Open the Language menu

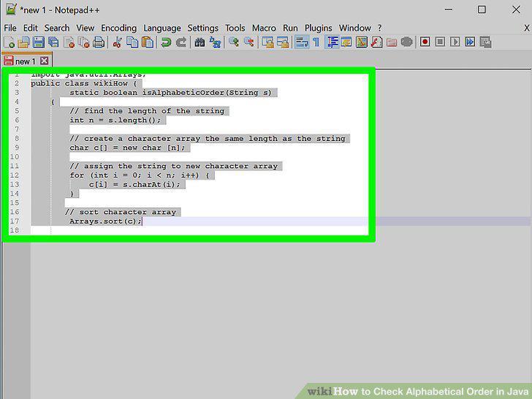tap(161, 28)
